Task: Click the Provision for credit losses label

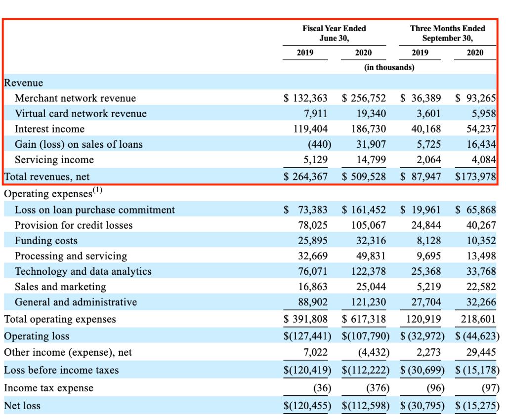Action: tap(74, 225)
